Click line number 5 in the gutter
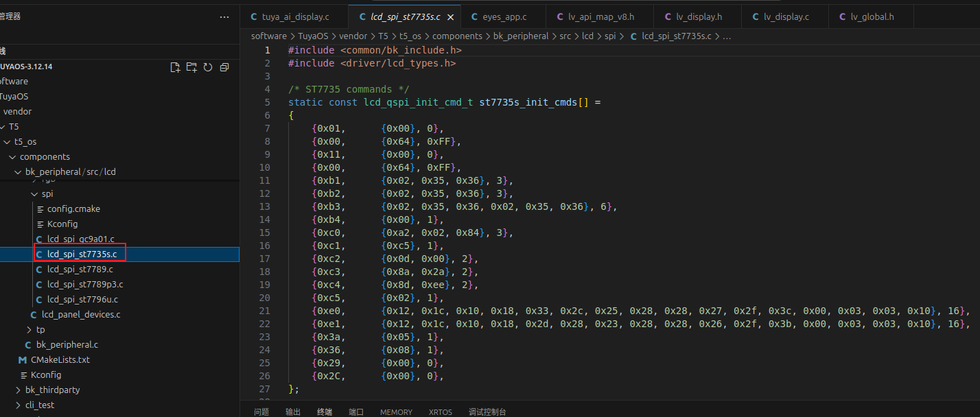980x417 pixels. (x=268, y=102)
